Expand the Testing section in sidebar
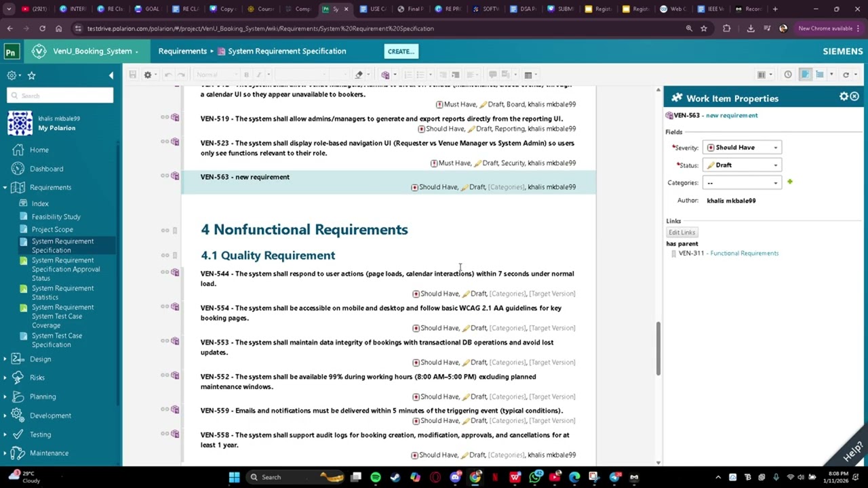 (x=5, y=434)
